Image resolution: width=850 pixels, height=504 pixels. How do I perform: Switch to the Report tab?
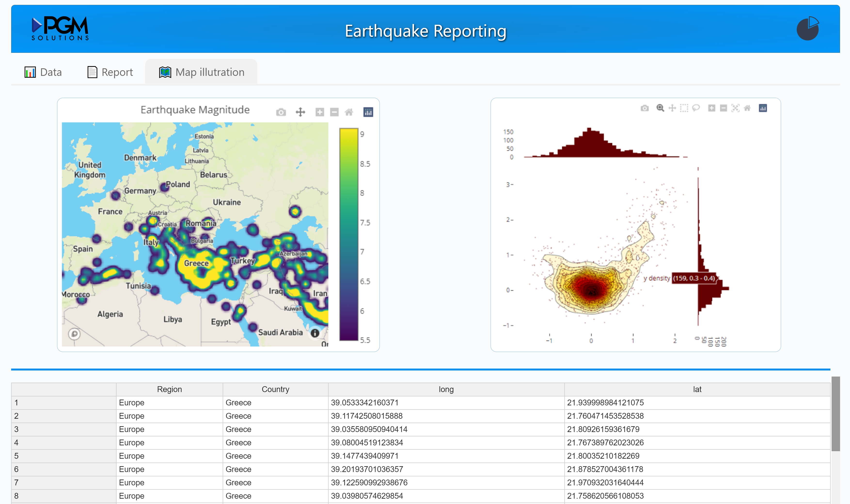coord(110,72)
